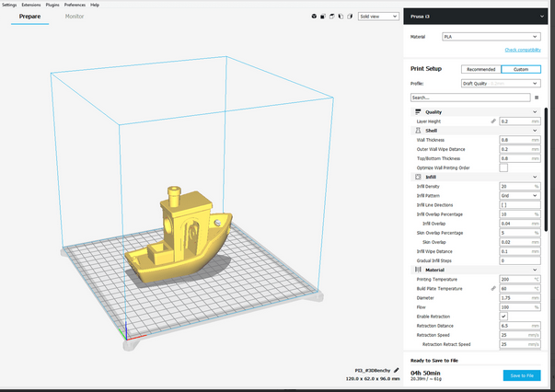555x392 pixels.
Task: Open the Preferences menu
Action: 75,5
